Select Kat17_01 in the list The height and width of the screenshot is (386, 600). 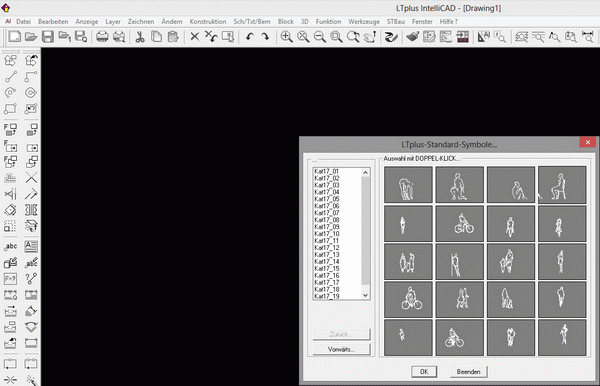(326, 171)
